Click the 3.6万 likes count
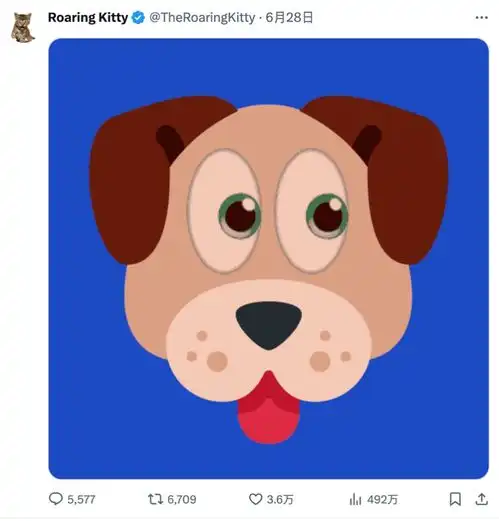This screenshot has height=521, width=499. (x=280, y=499)
